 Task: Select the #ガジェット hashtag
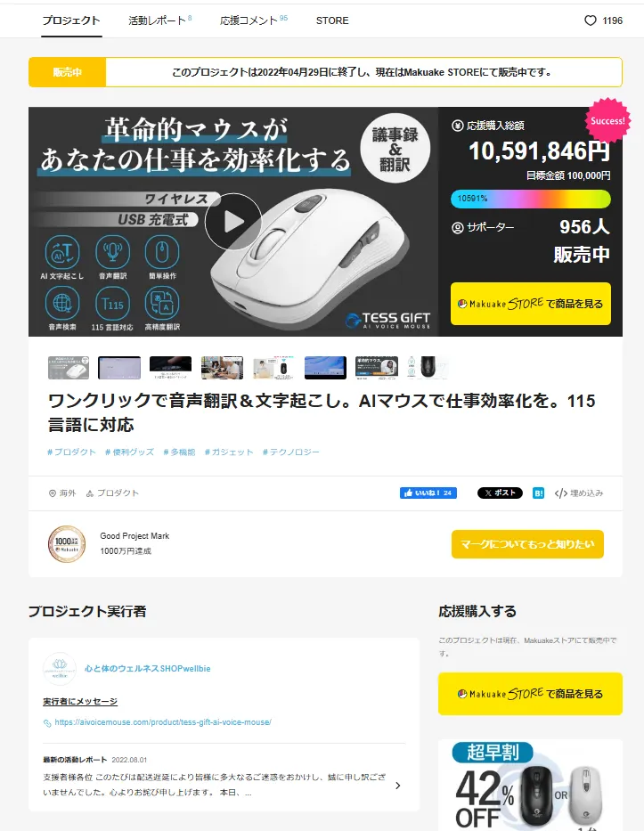click(x=229, y=452)
